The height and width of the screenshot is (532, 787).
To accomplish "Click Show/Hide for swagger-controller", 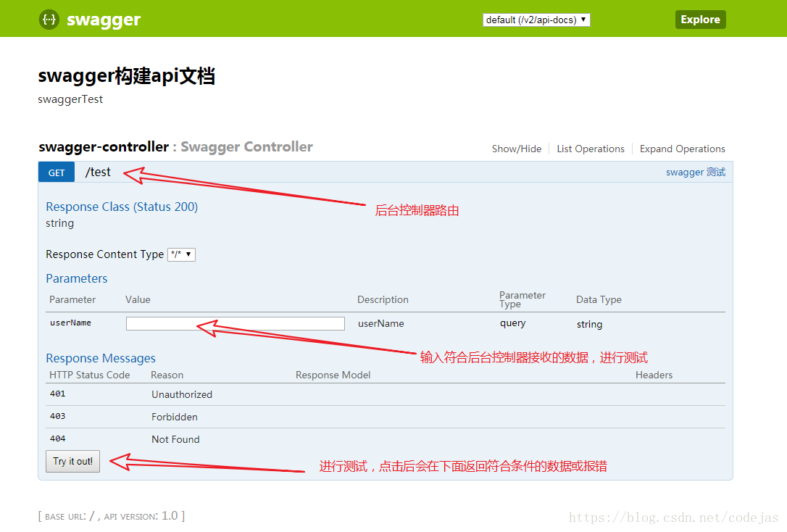I will point(517,149).
